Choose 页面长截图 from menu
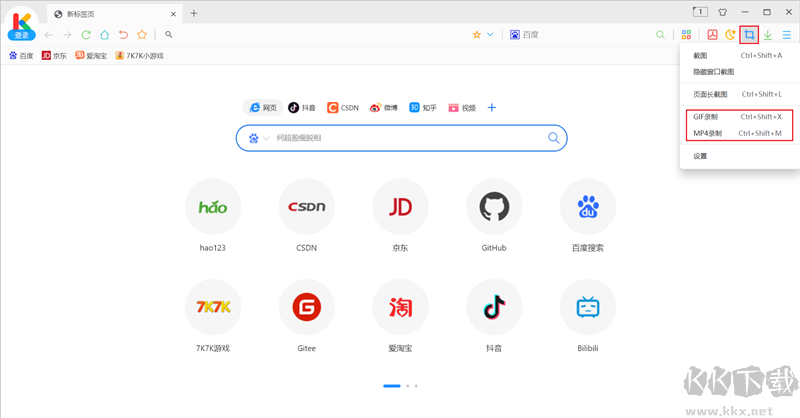The width and height of the screenshot is (800, 418). pyautogui.click(x=738, y=94)
